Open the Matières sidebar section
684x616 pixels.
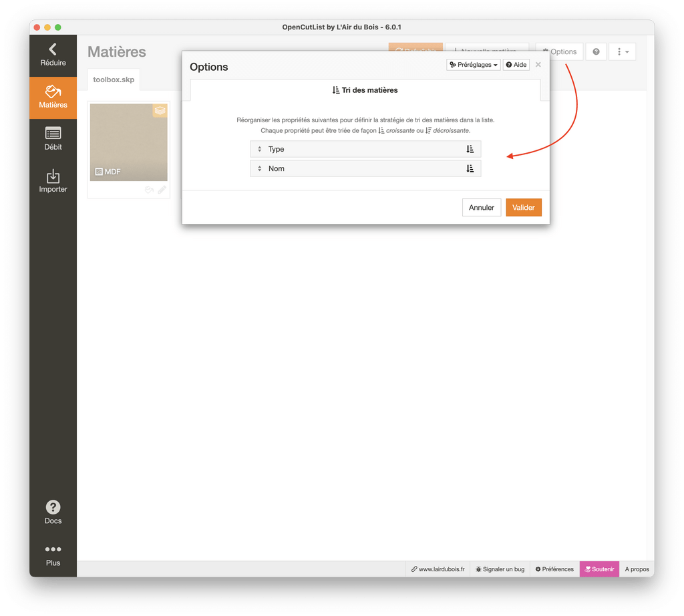click(x=53, y=98)
